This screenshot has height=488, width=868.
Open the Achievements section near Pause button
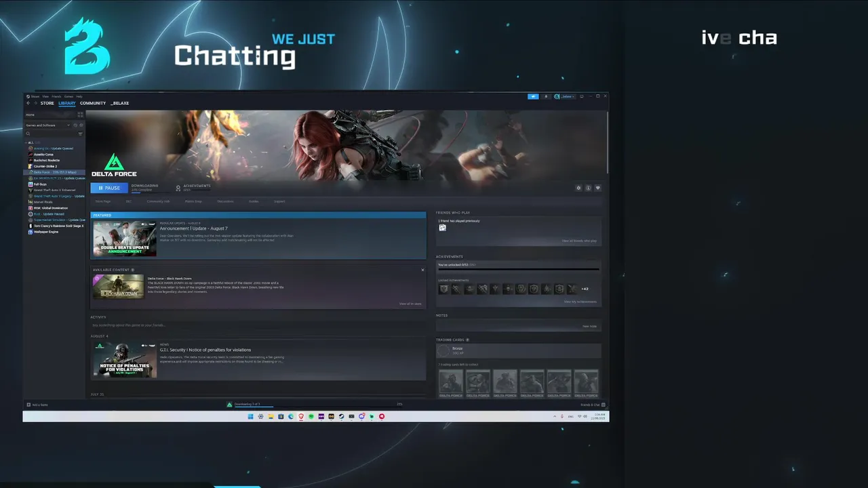[x=193, y=187]
